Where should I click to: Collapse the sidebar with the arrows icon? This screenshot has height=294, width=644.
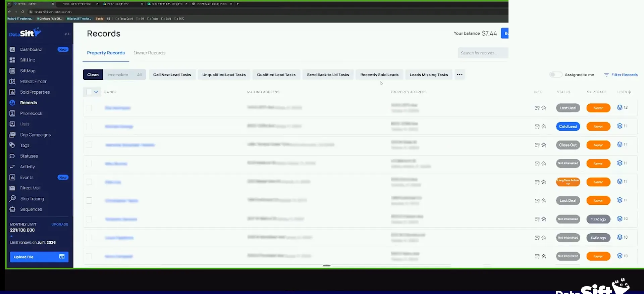pos(67,34)
